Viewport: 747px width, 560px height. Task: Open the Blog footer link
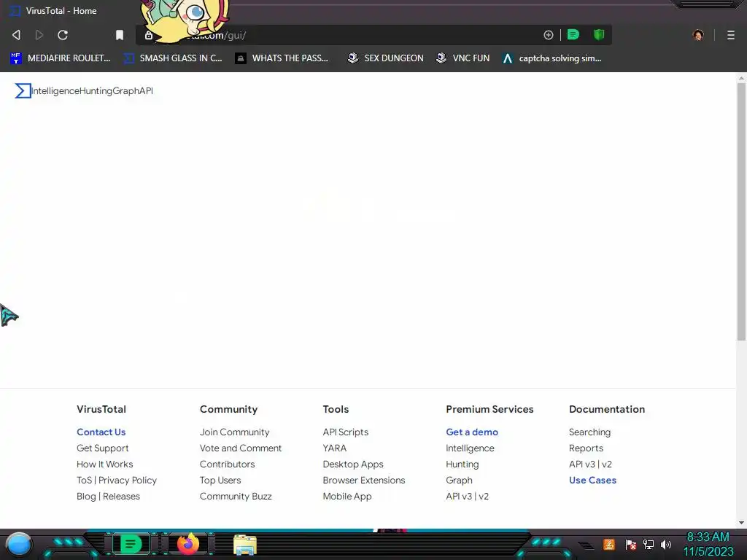tap(86, 496)
